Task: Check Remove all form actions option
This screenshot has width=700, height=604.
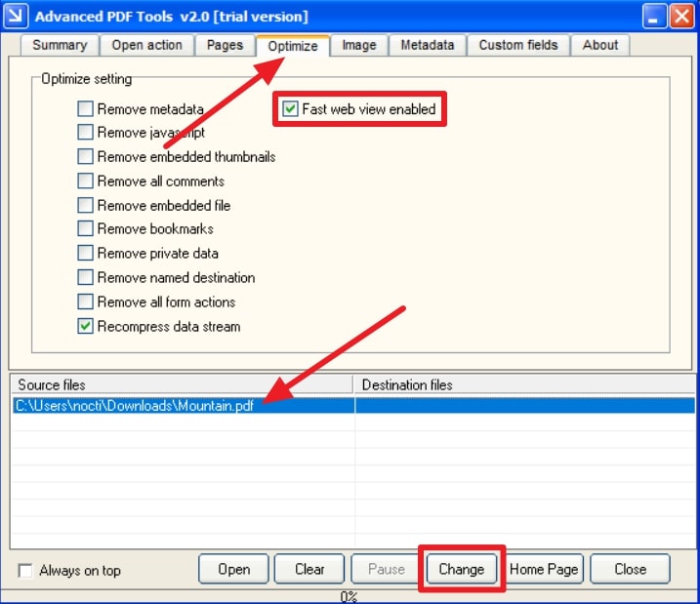Action: 85,302
